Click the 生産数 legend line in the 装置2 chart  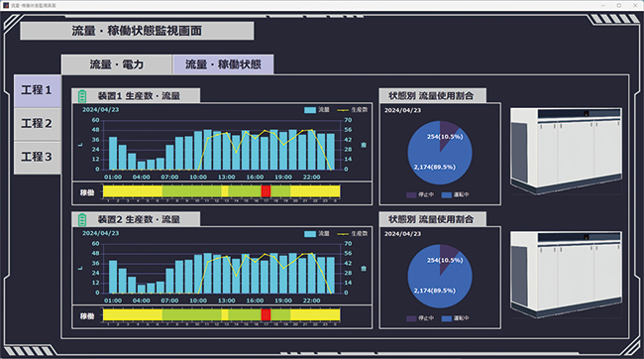tap(343, 234)
